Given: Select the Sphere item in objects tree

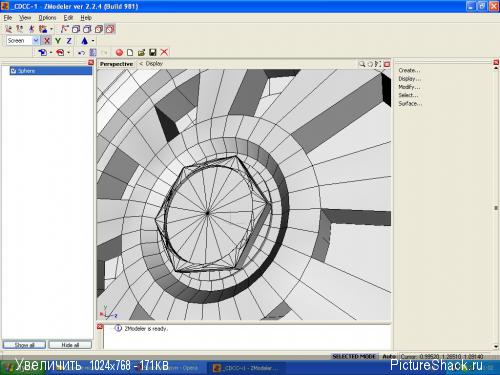Looking at the screenshot, I should click(51, 71).
